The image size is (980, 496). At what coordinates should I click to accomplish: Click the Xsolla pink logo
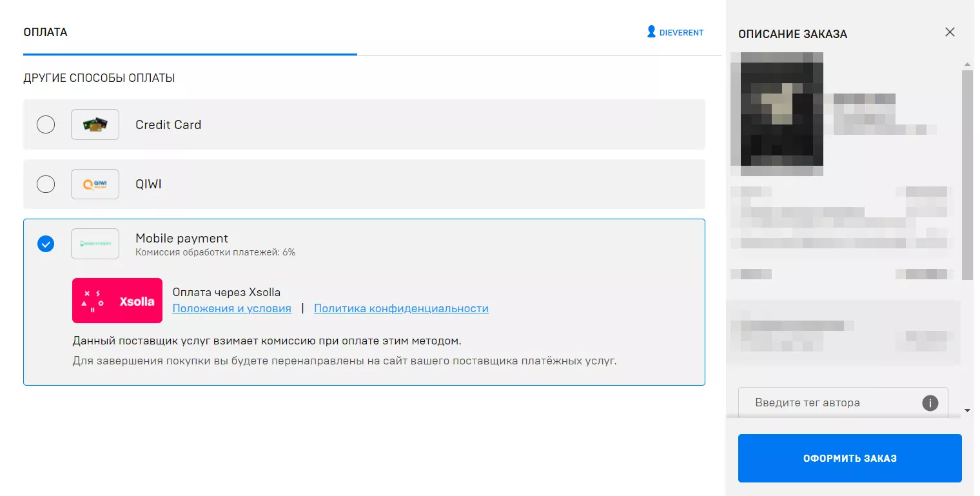tap(117, 301)
